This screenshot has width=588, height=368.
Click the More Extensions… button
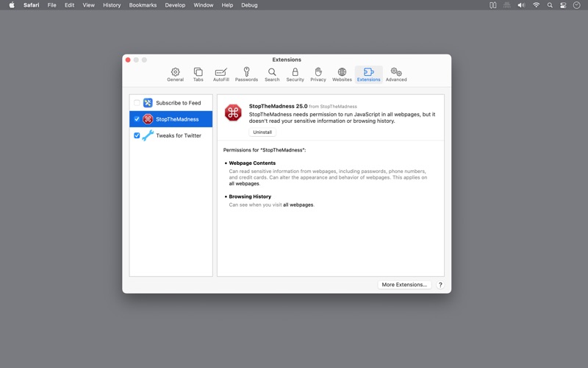(x=404, y=285)
